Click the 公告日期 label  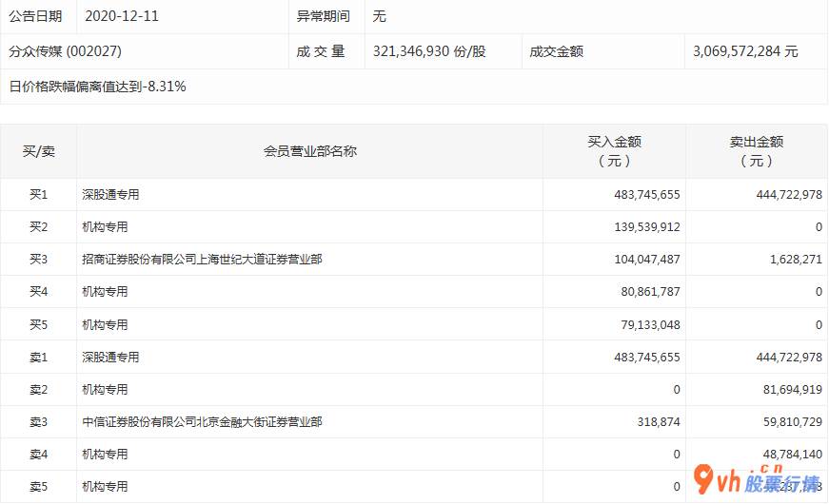pos(35,16)
